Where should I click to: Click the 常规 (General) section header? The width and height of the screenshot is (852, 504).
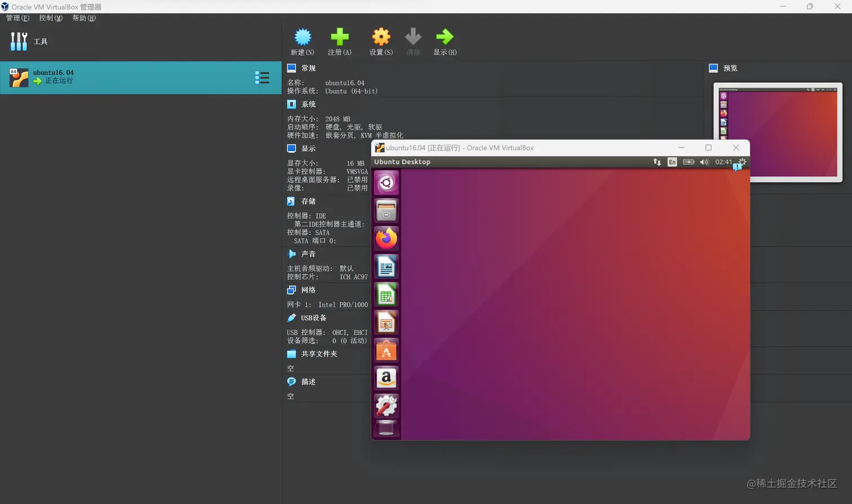point(308,68)
